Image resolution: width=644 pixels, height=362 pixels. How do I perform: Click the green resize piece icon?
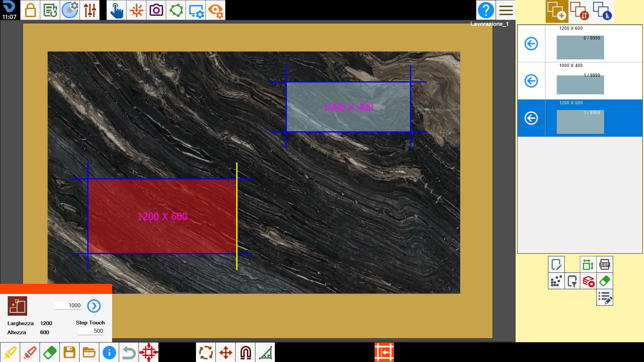588,264
